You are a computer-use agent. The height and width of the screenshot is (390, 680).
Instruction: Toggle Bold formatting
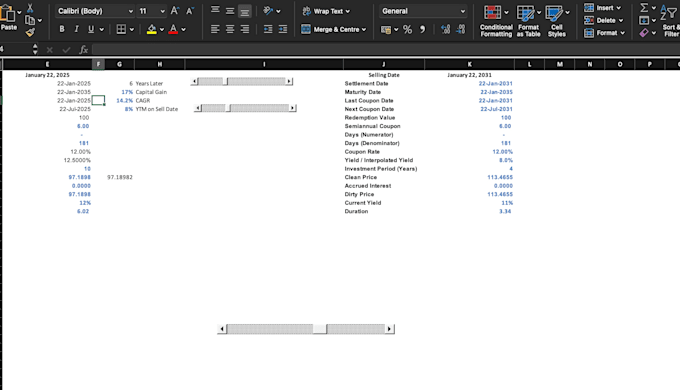pyautogui.click(x=62, y=29)
